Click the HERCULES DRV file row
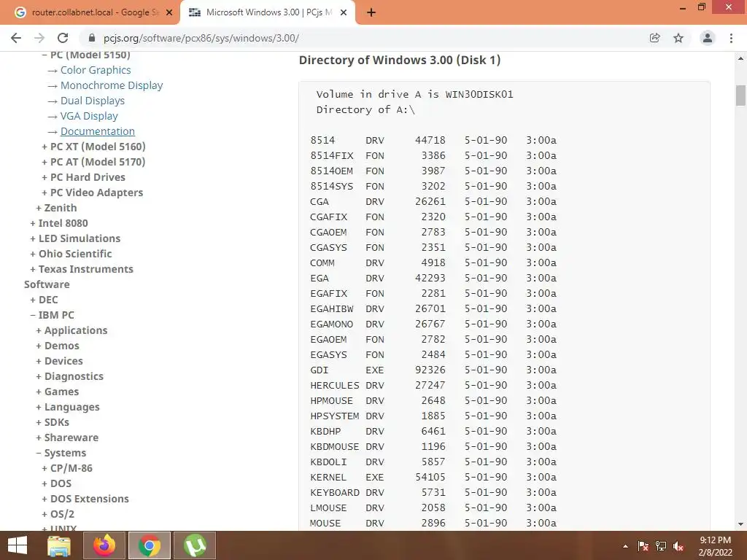747x560 pixels. (x=433, y=385)
